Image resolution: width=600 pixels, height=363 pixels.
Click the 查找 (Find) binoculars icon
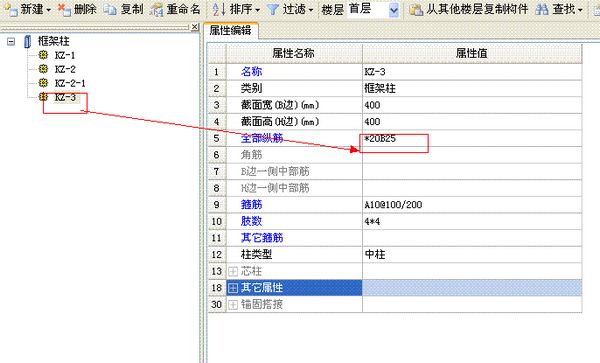click(541, 10)
